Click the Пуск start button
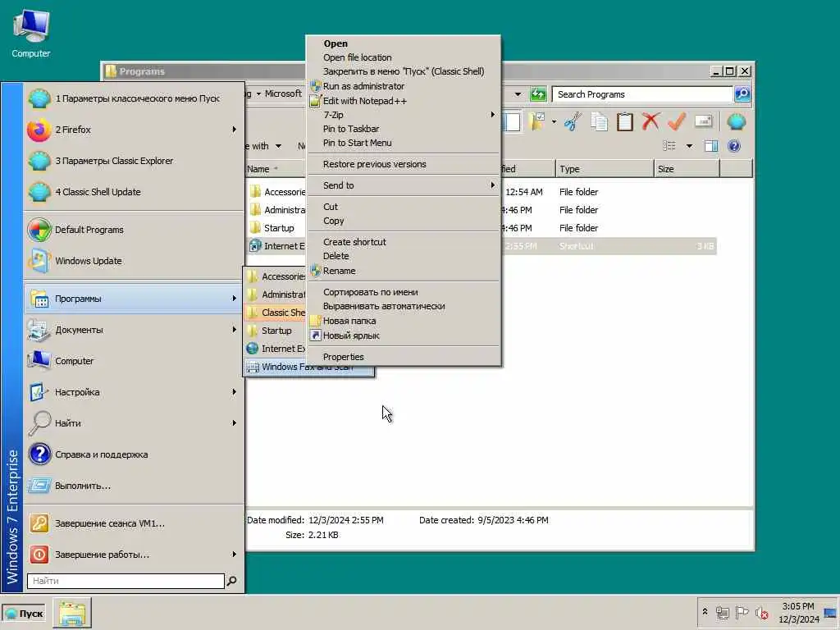This screenshot has width=840, height=630. tap(25, 614)
